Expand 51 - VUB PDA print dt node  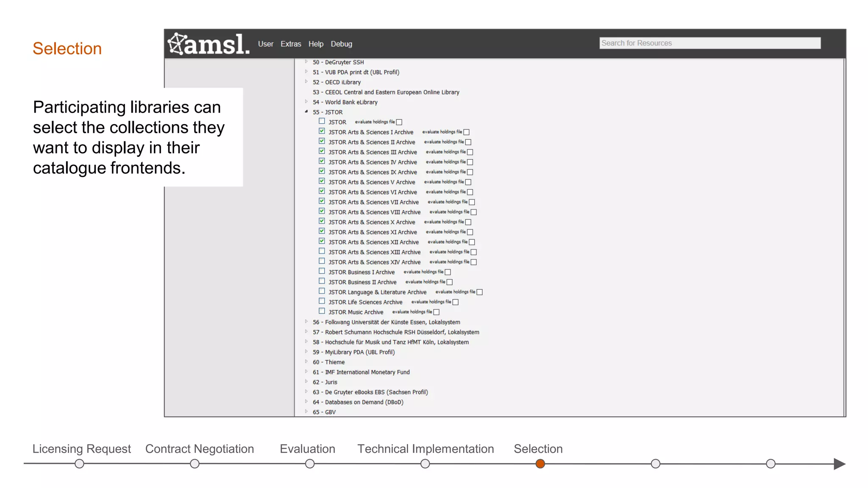click(306, 72)
